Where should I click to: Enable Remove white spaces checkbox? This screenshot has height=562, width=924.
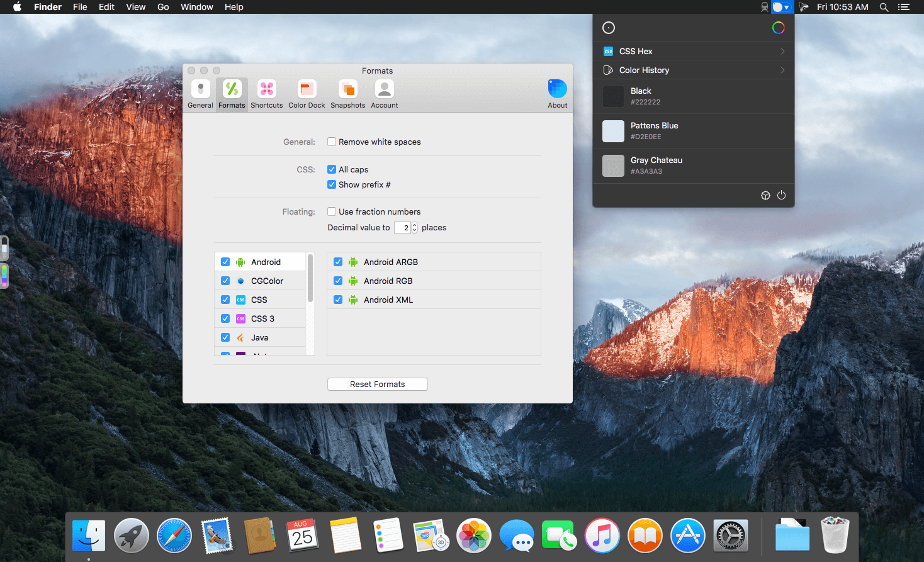pos(332,142)
